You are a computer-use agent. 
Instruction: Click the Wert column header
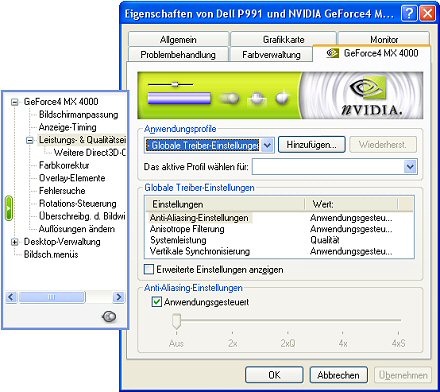(x=351, y=204)
